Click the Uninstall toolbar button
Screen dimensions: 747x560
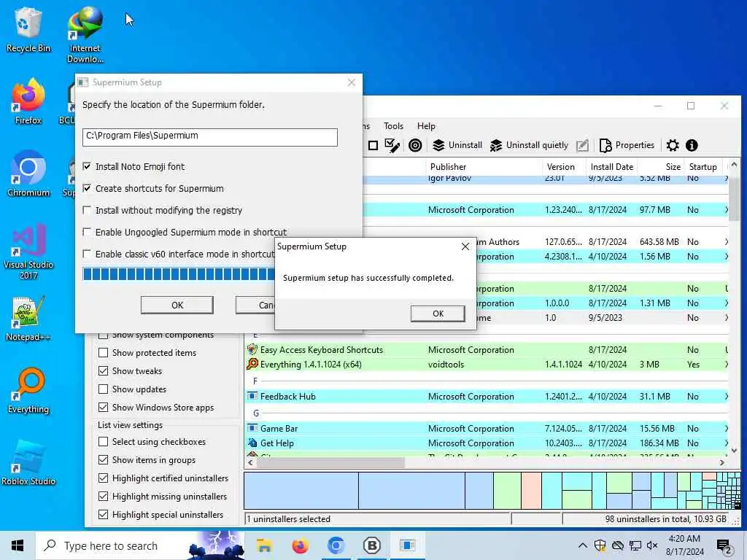pos(457,145)
